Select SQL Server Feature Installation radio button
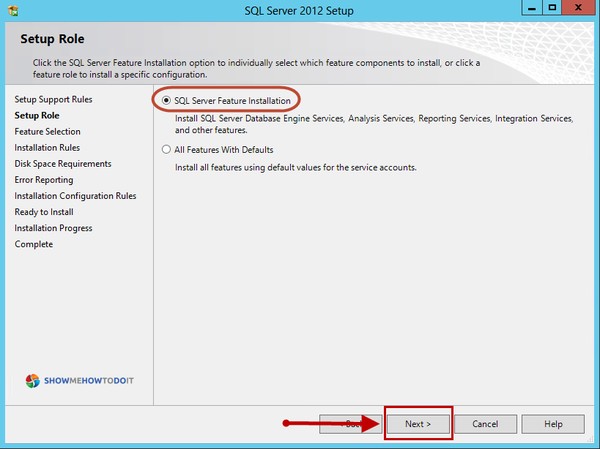 coord(166,101)
